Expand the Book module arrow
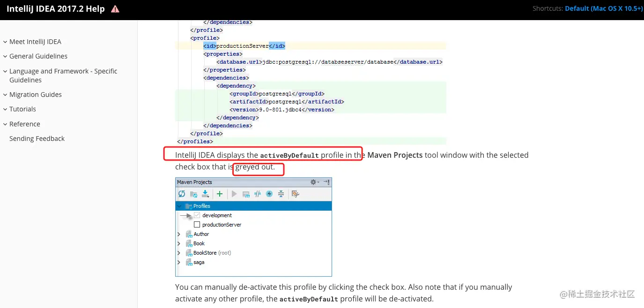 (x=179, y=243)
